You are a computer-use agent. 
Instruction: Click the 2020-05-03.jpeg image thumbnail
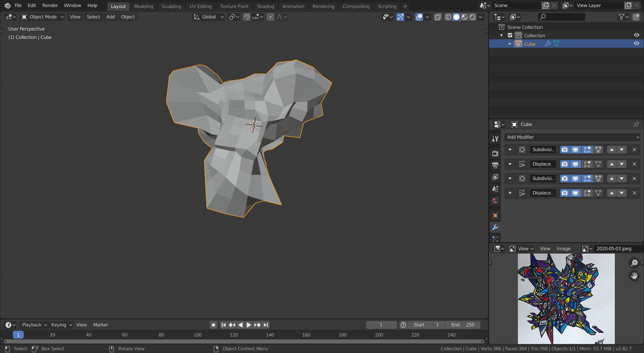point(566,299)
